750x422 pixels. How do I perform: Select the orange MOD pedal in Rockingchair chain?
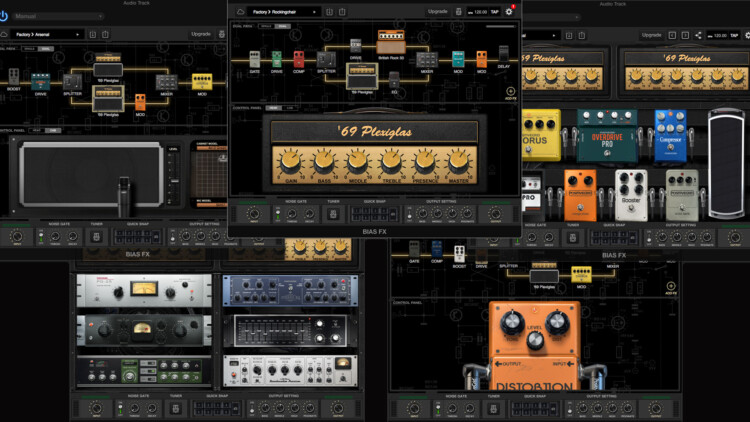tap(481, 59)
